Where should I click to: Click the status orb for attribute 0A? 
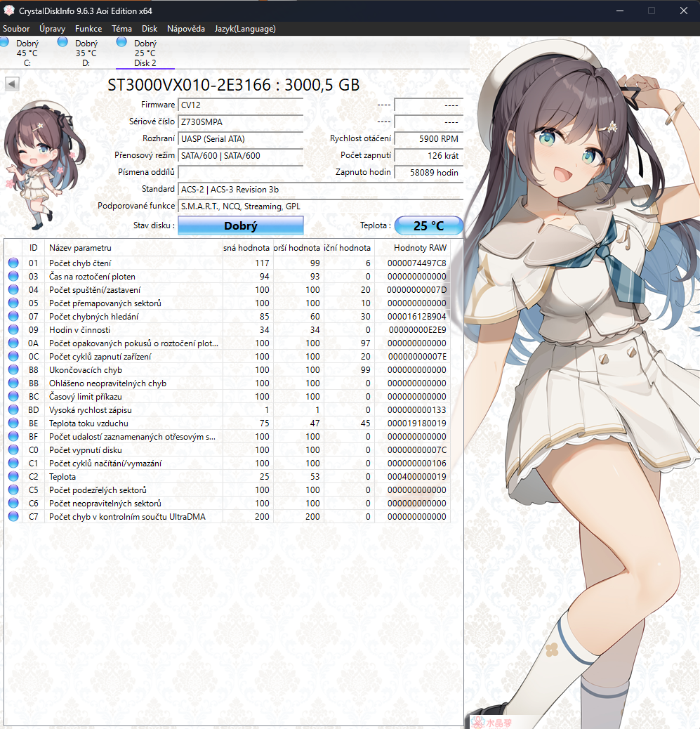pyautogui.click(x=13, y=343)
